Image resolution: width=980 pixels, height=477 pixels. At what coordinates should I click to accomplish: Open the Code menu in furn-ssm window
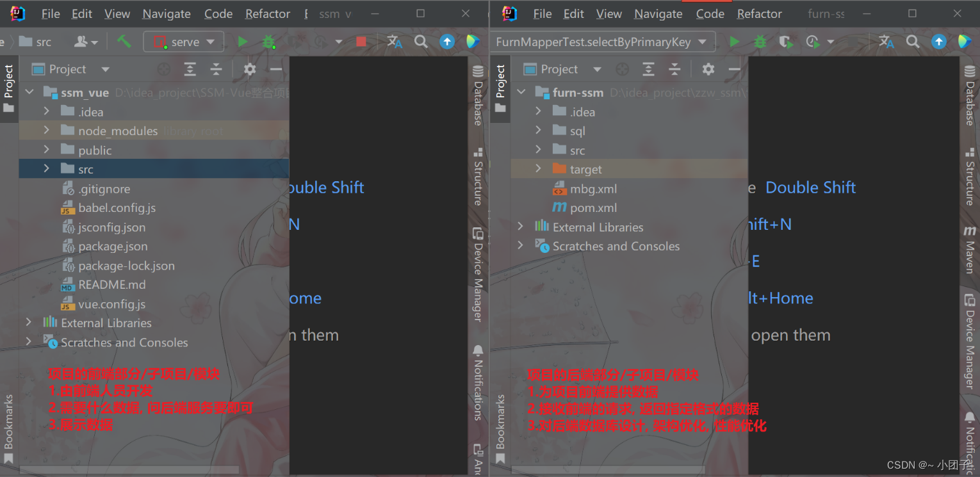click(710, 13)
